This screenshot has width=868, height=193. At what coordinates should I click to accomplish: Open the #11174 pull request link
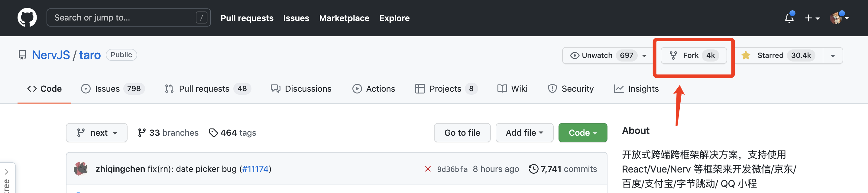(255, 169)
